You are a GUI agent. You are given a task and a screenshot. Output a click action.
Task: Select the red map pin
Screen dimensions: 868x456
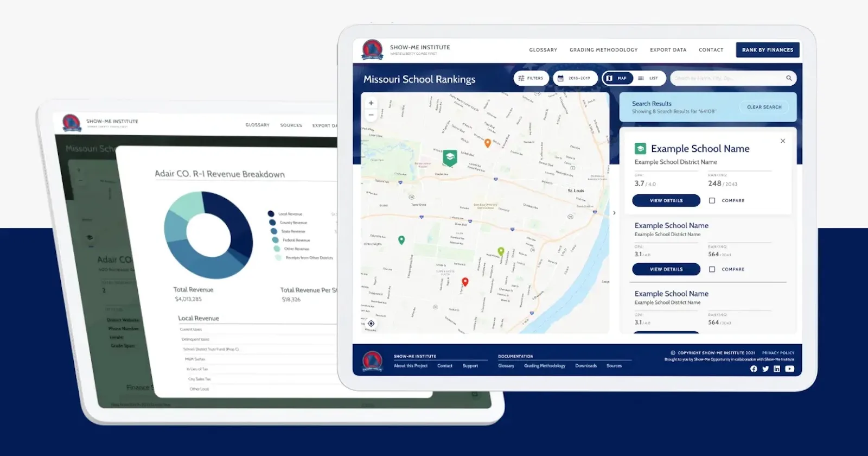pos(465,282)
